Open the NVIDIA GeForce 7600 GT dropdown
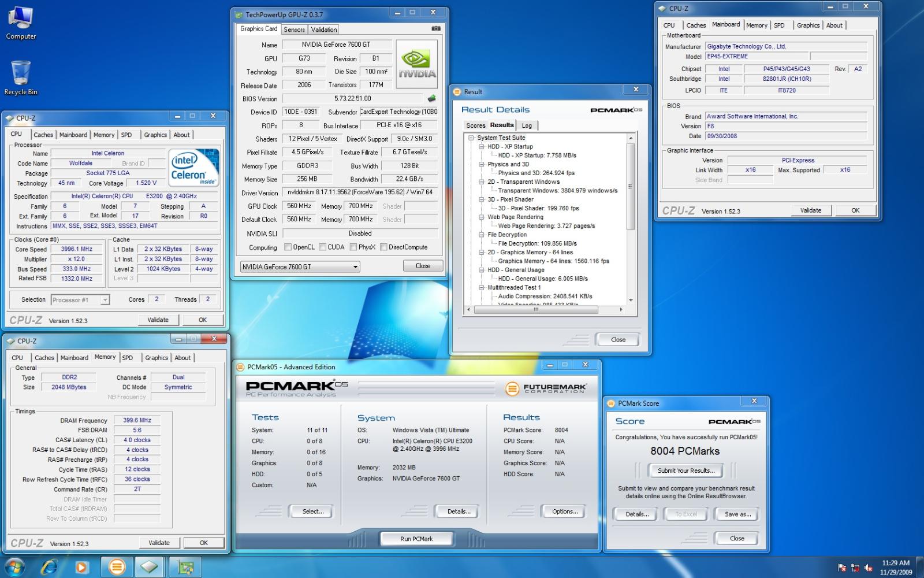The image size is (924, 578). click(300, 266)
